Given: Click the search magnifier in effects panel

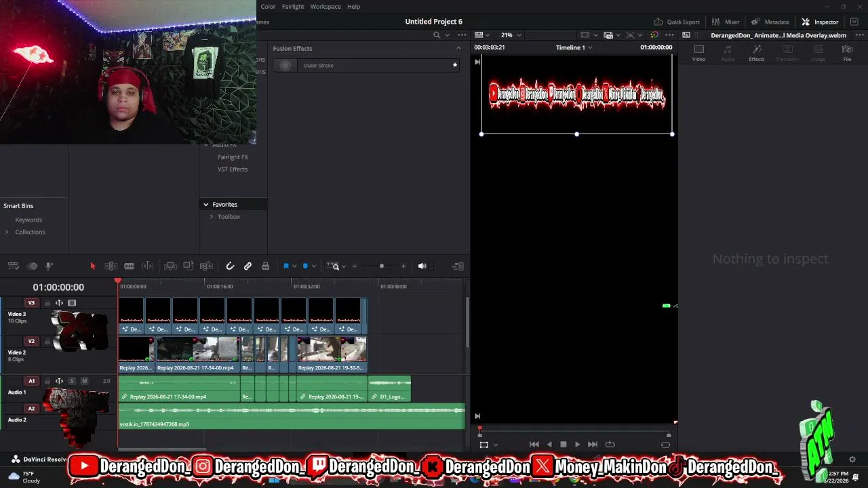Looking at the screenshot, I should tap(437, 35).
